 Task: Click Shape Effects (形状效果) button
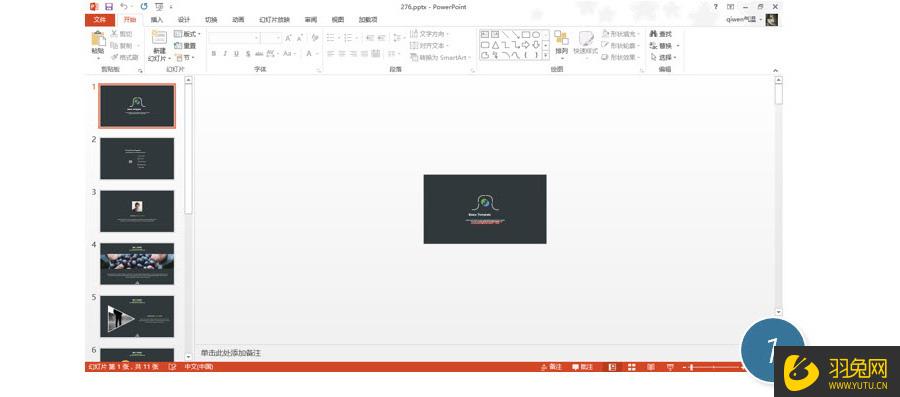pos(621,57)
